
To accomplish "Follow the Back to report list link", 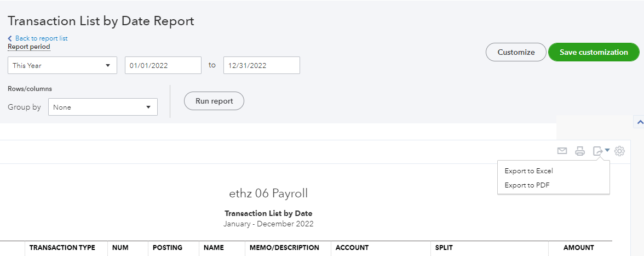I will click(42, 38).
